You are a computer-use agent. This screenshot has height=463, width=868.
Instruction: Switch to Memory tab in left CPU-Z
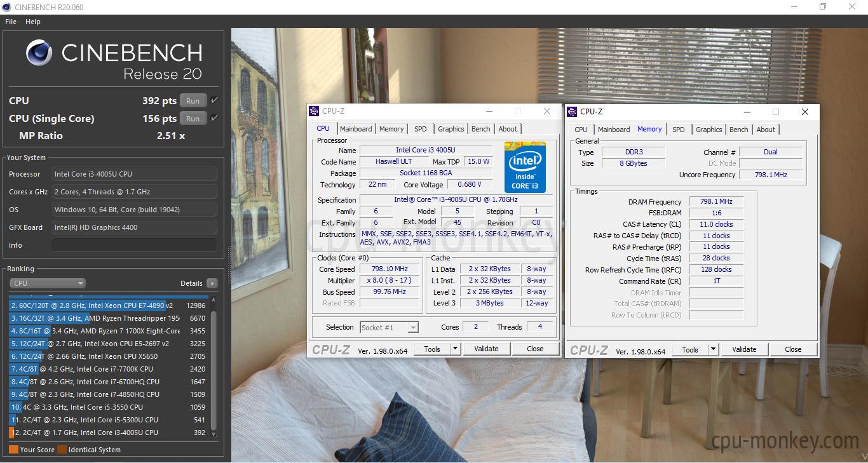[x=391, y=129]
